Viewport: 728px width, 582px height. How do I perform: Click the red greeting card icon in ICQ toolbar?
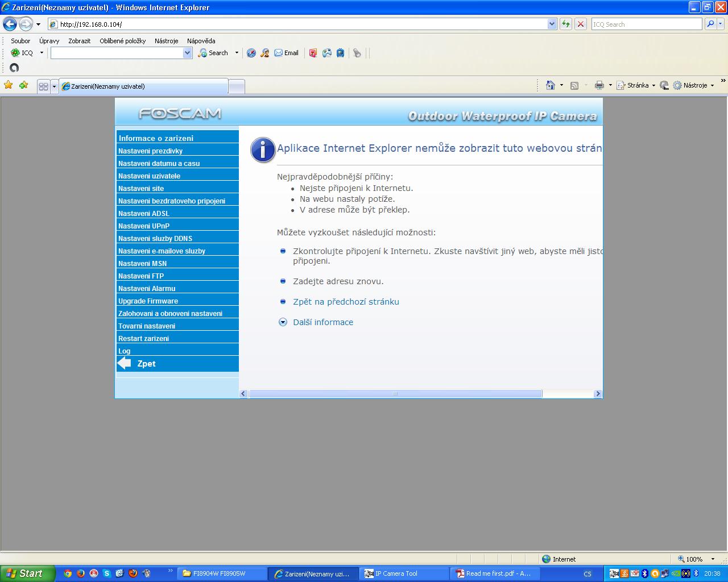[x=313, y=53]
